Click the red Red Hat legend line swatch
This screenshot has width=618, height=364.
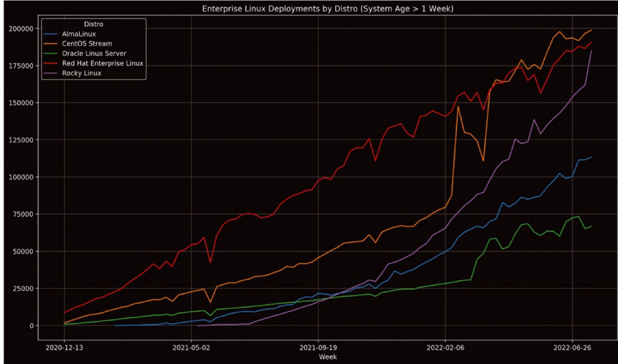(x=50, y=63)
